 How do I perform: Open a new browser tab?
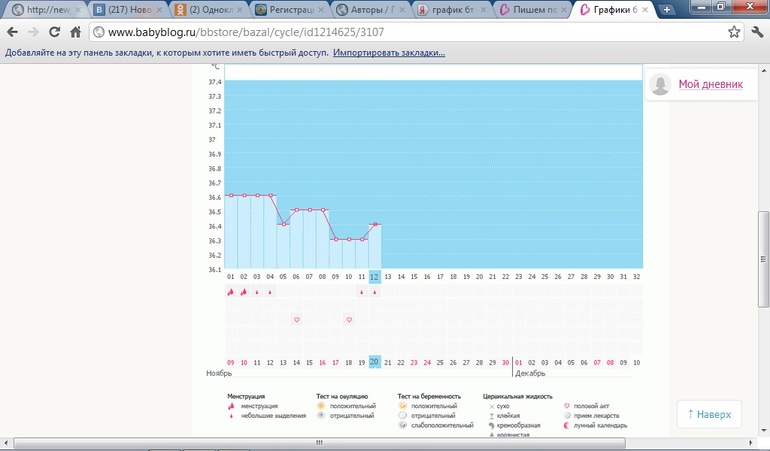[668, 9]
